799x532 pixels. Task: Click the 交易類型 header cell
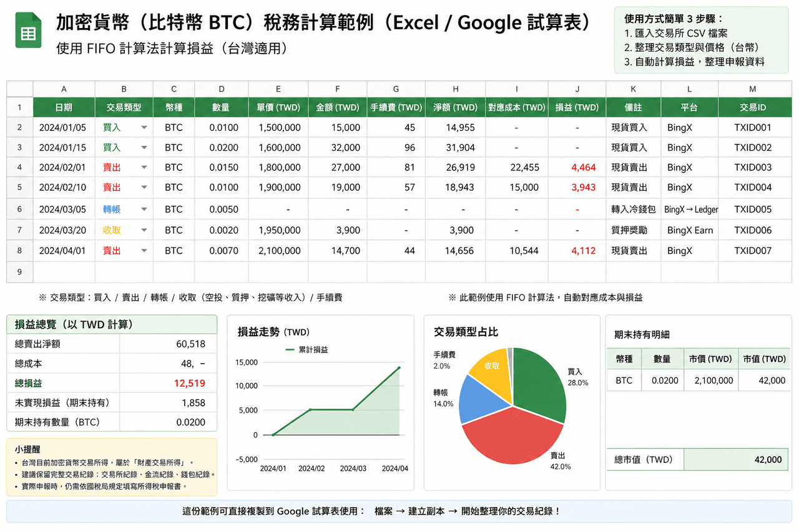(x=124, y=107)
